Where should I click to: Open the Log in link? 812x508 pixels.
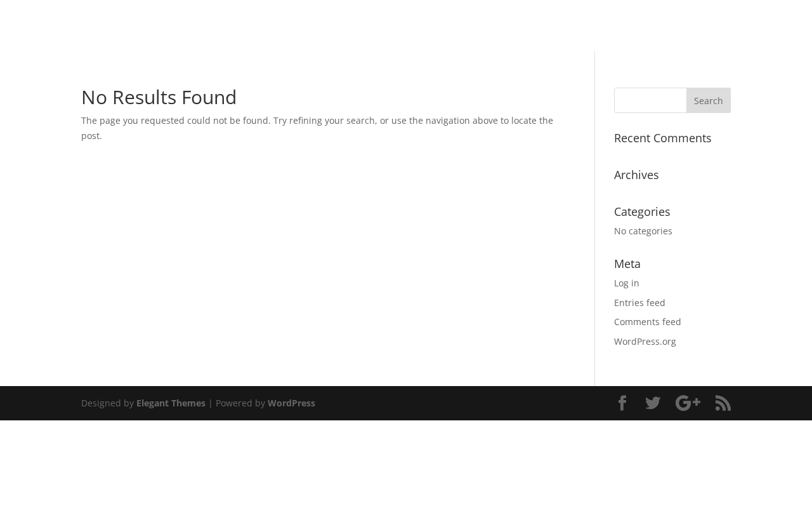626,283
